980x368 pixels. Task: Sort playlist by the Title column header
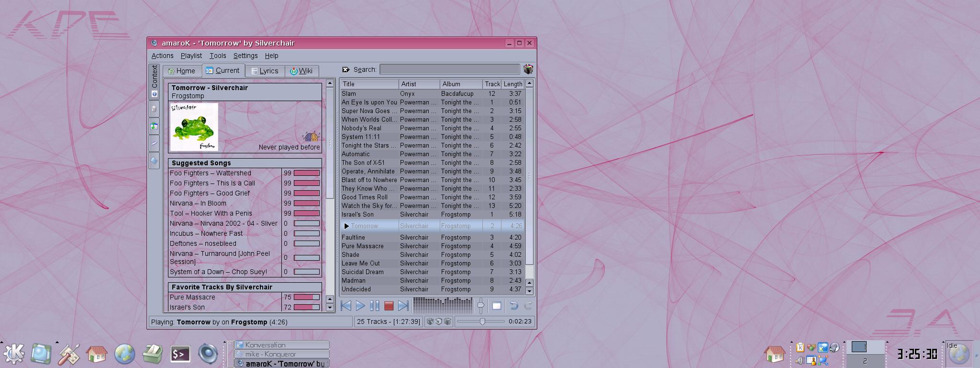[x=369, y=84]
